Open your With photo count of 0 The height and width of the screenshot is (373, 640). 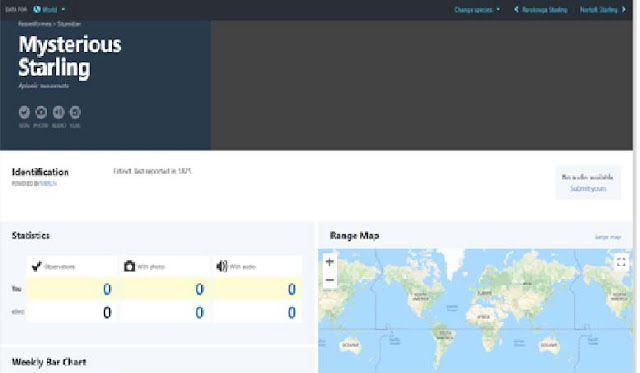click(x=199, y=289)
